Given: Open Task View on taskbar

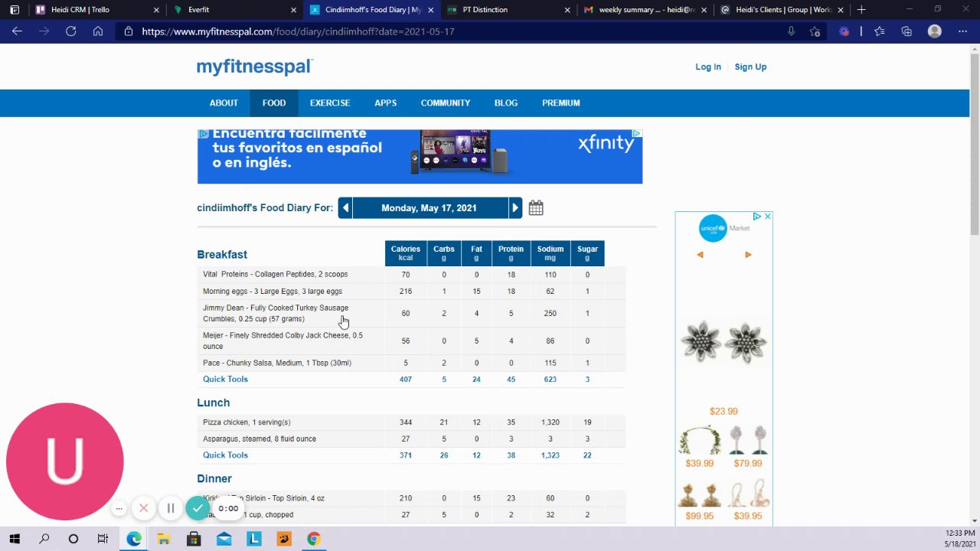Looking at the screenshot, I should coord(103,539).
